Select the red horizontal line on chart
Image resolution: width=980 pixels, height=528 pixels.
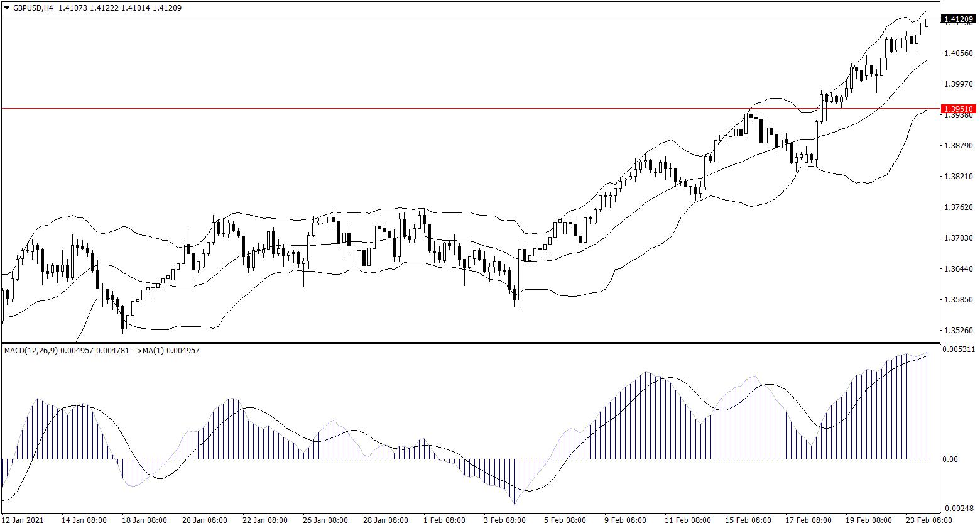pos(440,109)
